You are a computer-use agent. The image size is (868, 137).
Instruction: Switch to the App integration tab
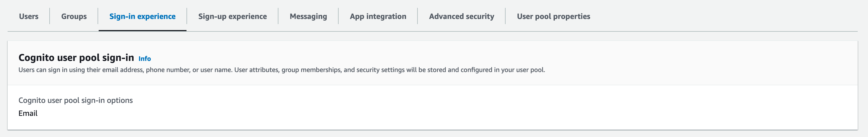(x=378, y=16)
